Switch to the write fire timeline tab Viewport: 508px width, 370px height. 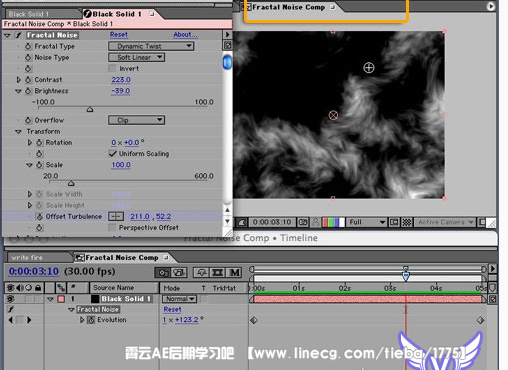(x=27, y=258)
